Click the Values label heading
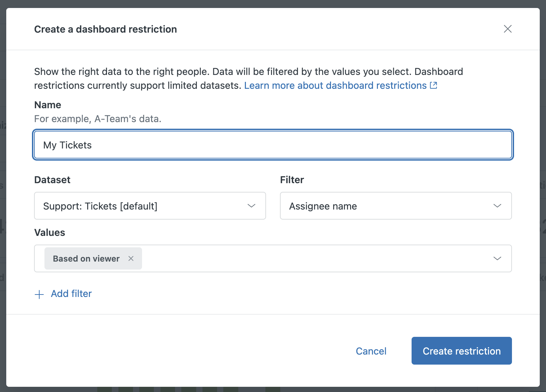 pyautogui.click(x=50, y=232)
